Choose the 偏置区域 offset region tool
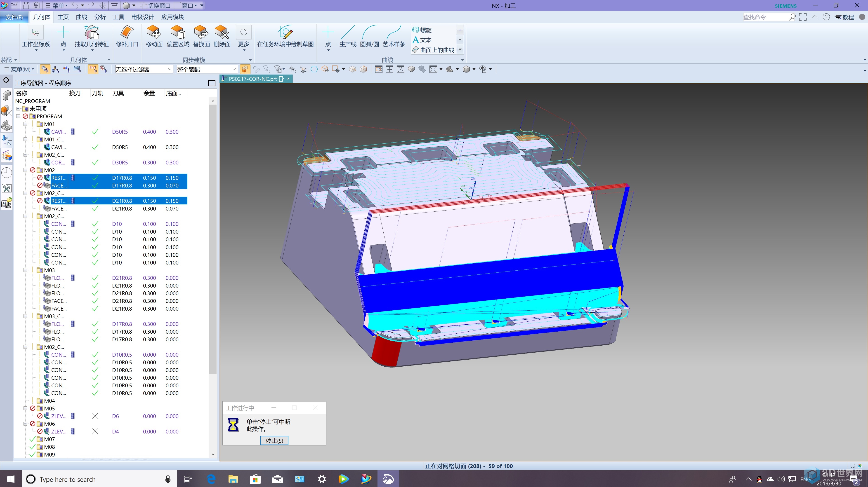Image resolution: width=868 pixels, height=487 pixels. [178, 36]
